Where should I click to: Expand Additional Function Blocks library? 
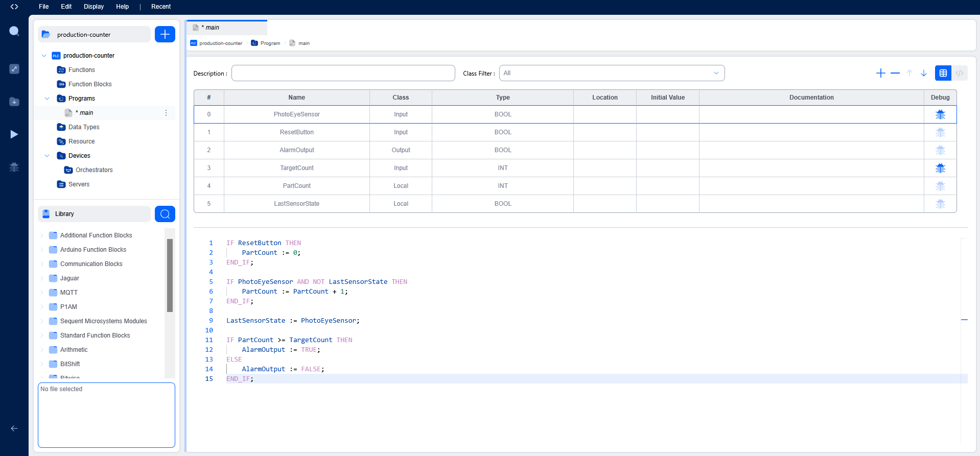[x=42, y=235]
